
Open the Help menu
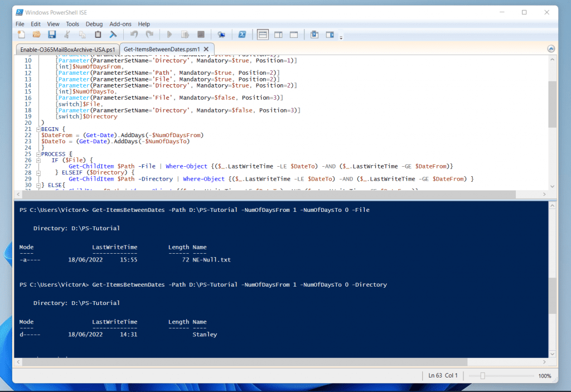pyautogui.click(x=144, y=24)
